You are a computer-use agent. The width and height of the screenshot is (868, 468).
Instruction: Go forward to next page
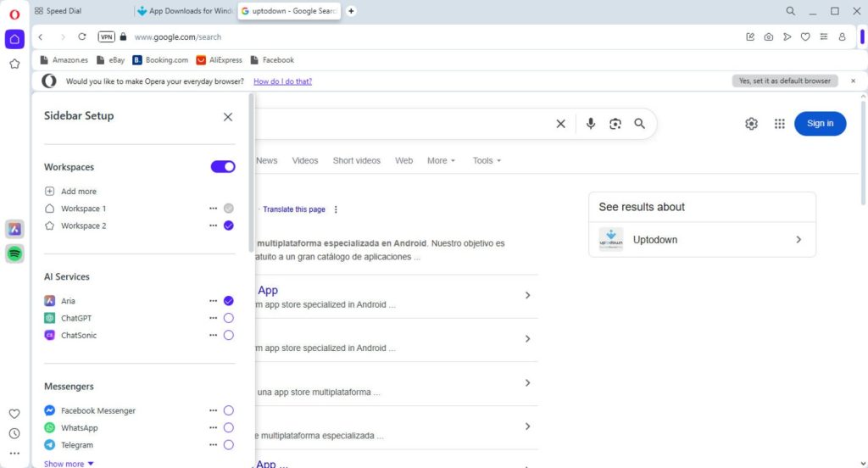pos(62,37)
